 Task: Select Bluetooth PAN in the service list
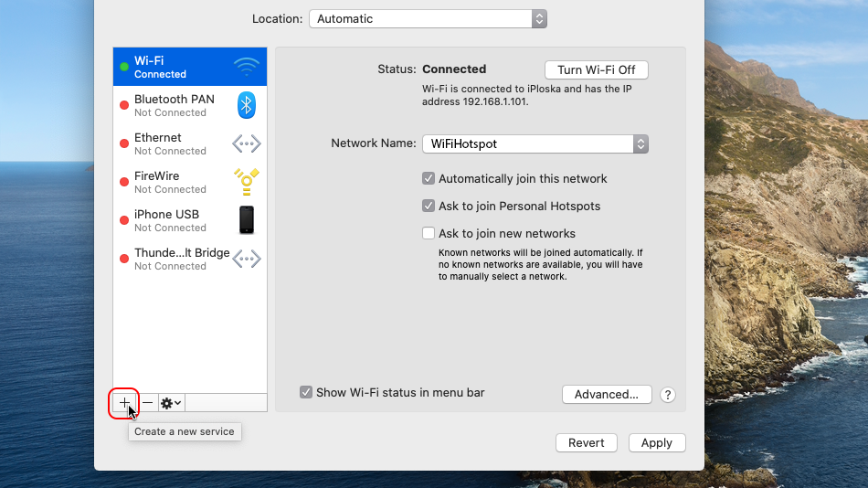(174, 105)
